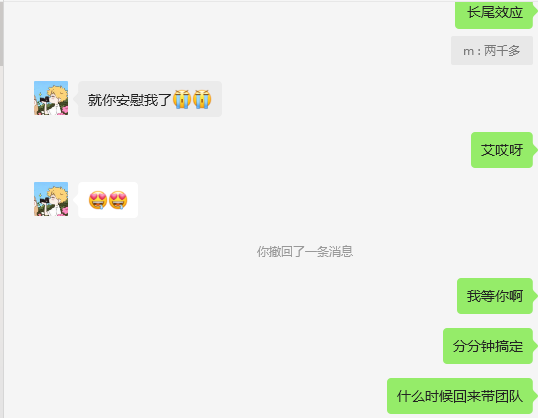Screen dimensions: 538x418
Task: Click the second crying emoji in message
Action: coord(202,100)
